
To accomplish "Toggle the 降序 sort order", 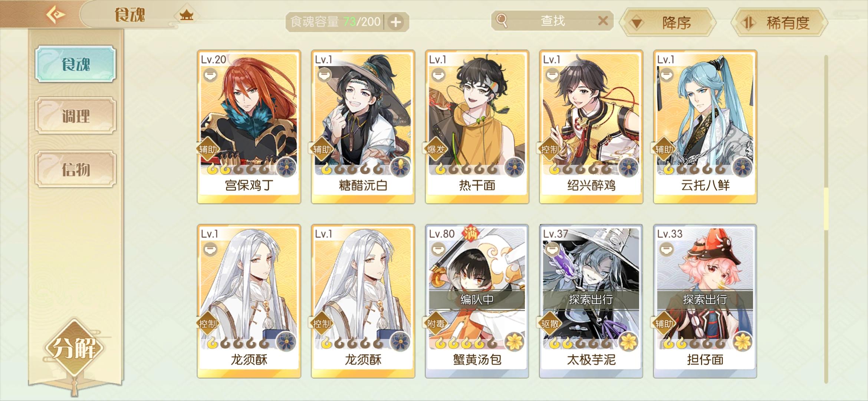I will click(668, 23).
